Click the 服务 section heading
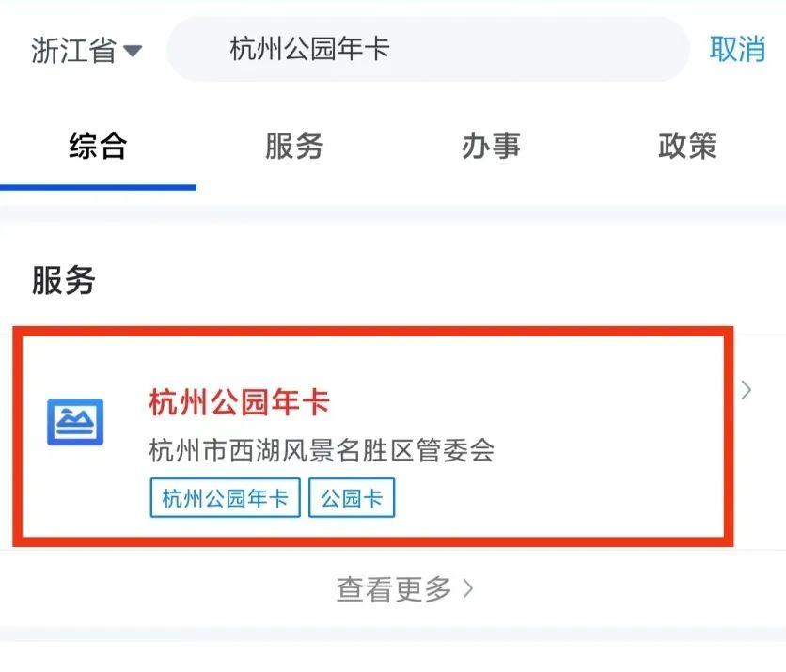 pos(64,280)
